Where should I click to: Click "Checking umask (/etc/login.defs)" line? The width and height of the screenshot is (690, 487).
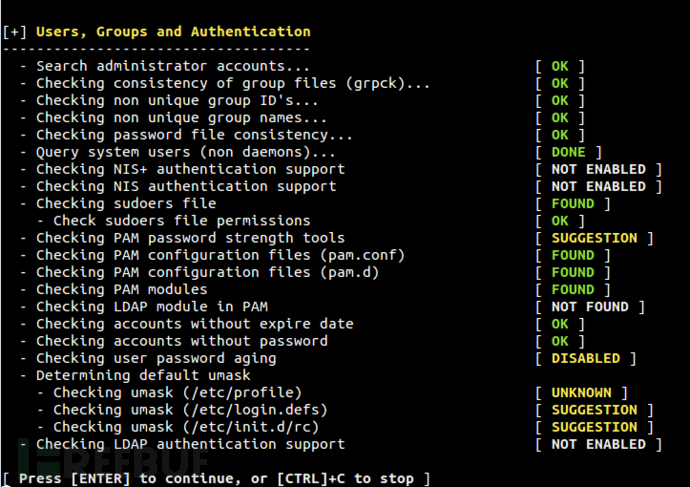coord(190,409)
